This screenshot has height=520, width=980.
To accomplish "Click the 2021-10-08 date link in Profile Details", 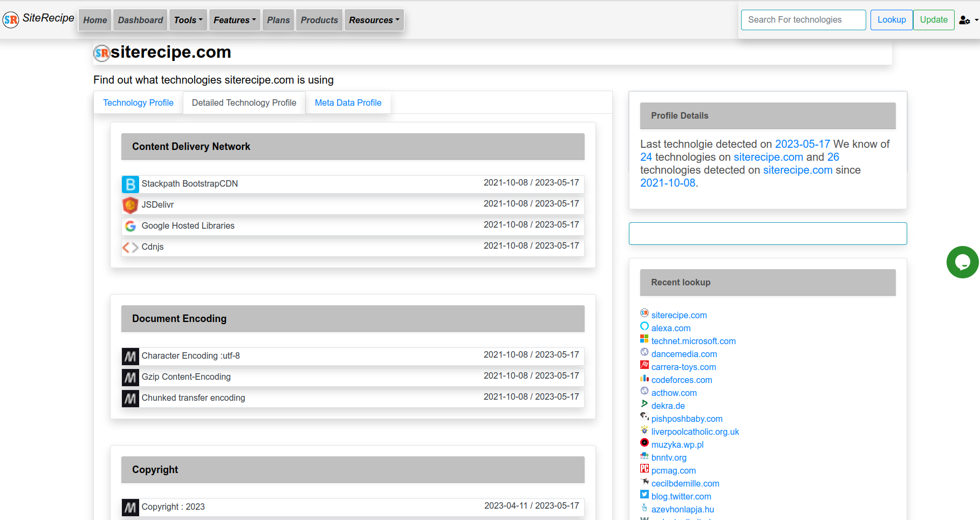I will [x=668, y=183].
